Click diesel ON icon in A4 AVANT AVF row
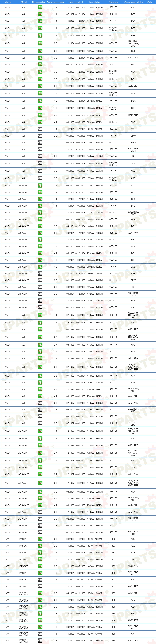This screenshot has width=156, height=644. (40, 274)
